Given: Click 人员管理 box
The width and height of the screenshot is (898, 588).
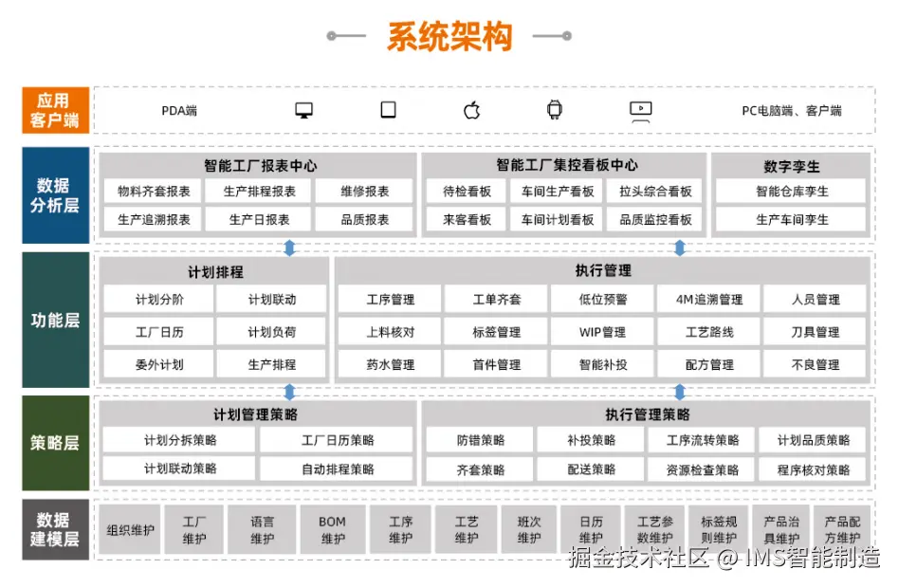Looking at the screenshot, I should (x=815, y=300).
